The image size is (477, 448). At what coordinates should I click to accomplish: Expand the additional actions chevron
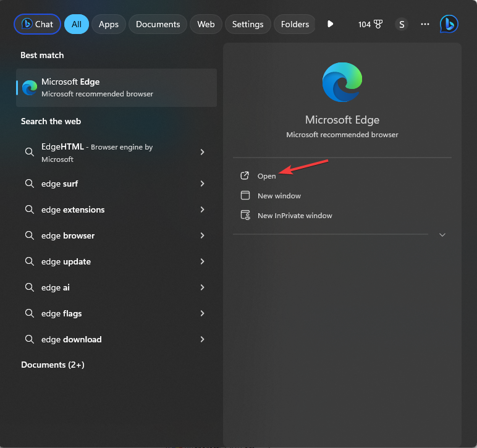[x=442, y=235]
